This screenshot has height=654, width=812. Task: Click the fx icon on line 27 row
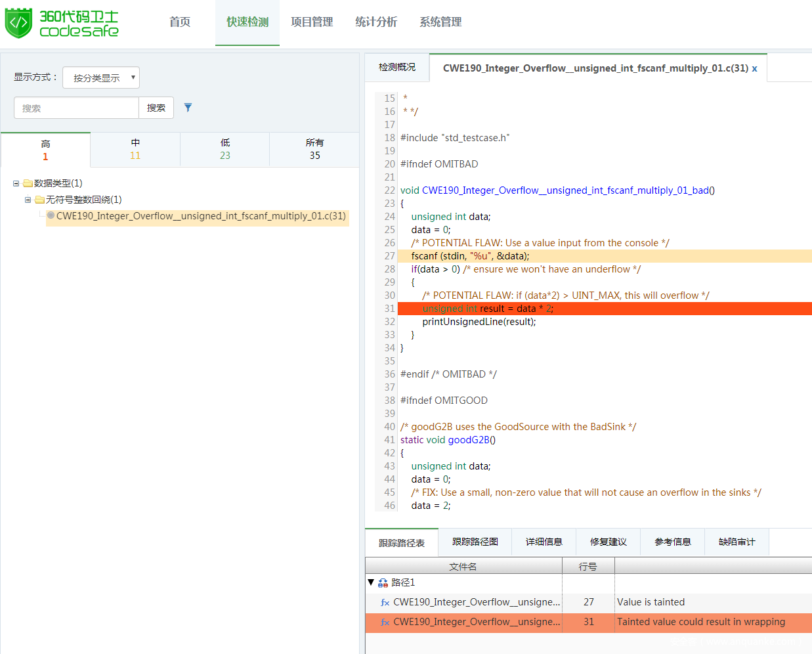coord(385,603)
